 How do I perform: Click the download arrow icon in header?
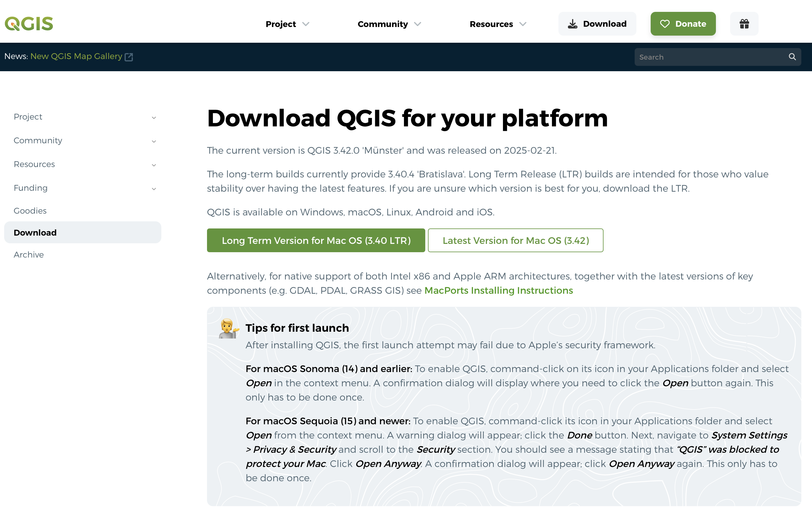point(572,24)
